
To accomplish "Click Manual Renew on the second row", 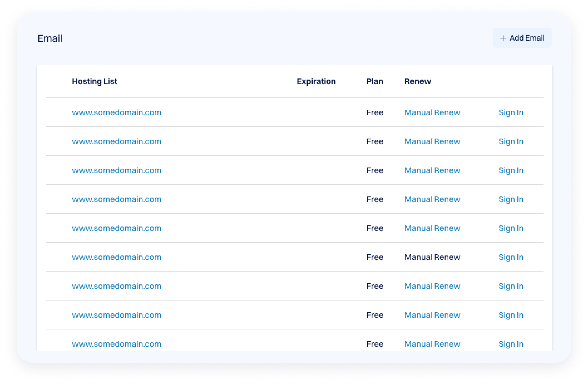I will (432, 141).
